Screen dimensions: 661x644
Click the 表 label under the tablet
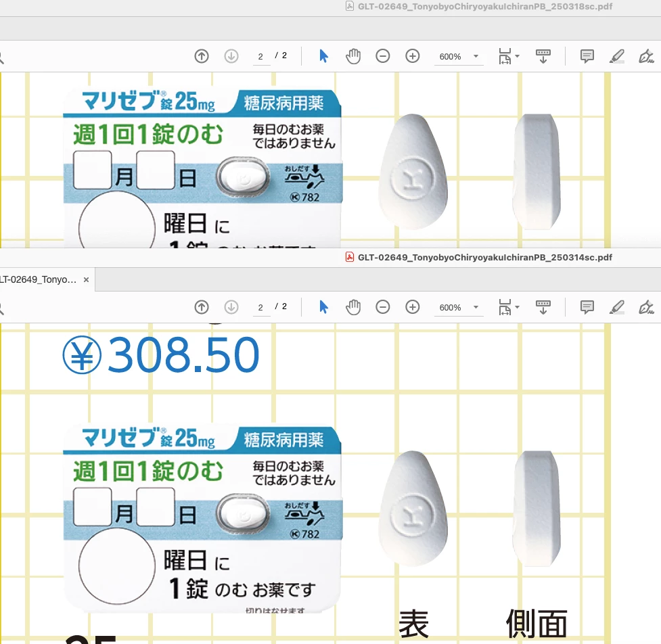point(413,624)
